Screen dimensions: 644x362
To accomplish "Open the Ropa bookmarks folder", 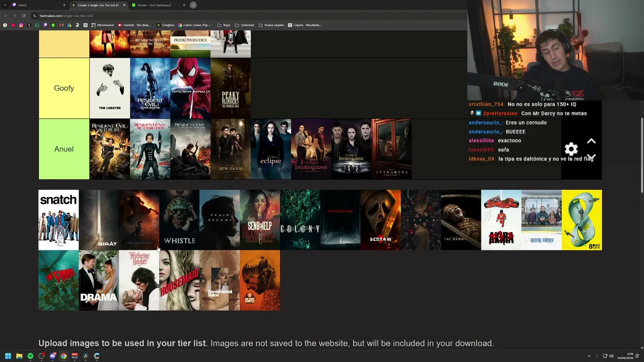I will 224,25.
